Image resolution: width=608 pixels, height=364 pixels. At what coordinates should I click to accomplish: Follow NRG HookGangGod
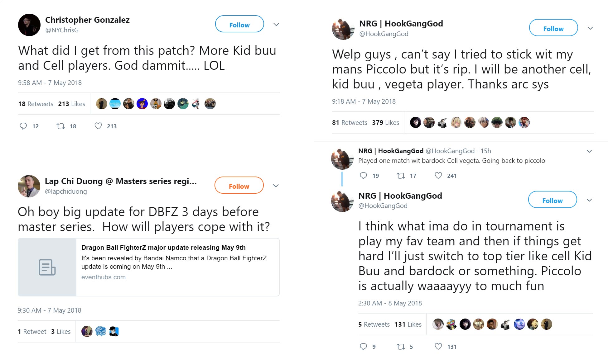(553, 28)
